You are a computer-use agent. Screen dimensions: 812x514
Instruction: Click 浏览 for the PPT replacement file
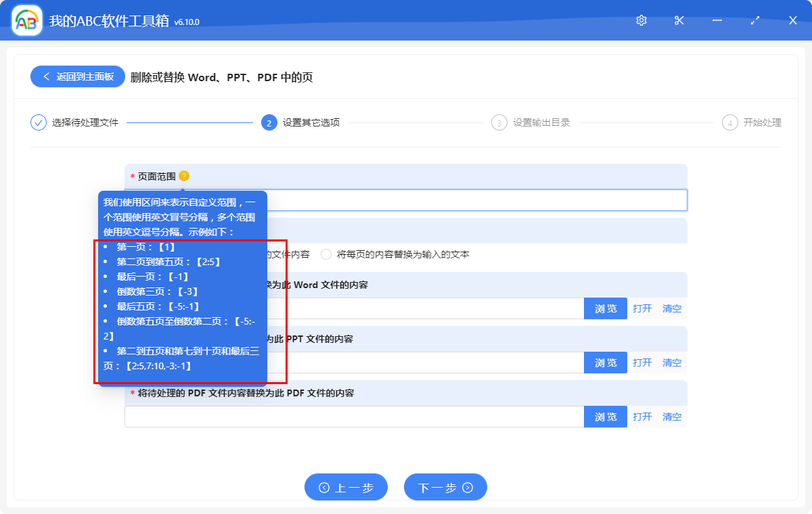pyautogui.click(x=606, y=363)
